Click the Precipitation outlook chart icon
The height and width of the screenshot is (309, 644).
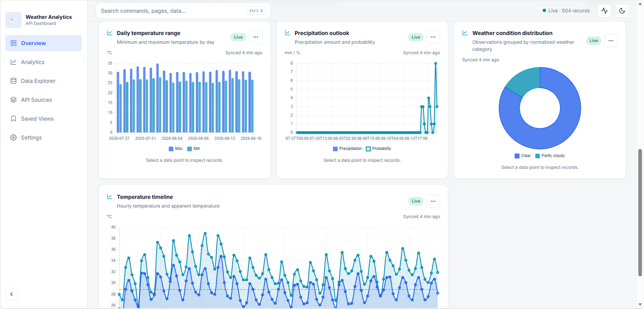pyautogui.click(x=287, y=33)
